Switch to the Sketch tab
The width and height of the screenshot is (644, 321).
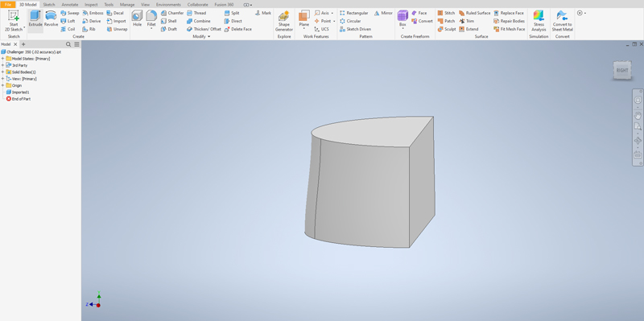(x=49, y=5)
